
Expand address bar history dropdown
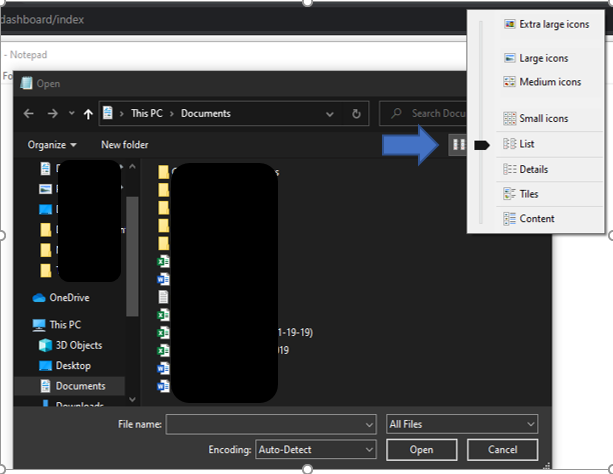330,114
